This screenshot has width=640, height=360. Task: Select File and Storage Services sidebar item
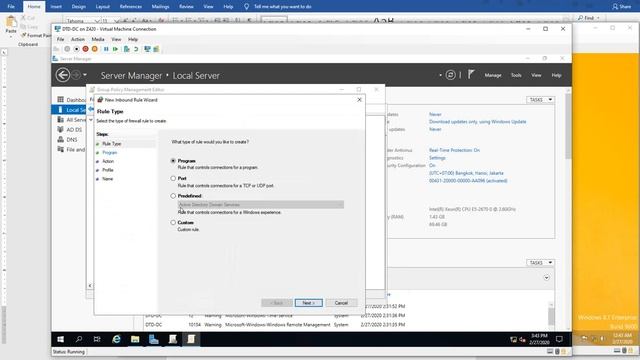click(x=71, y=149)
